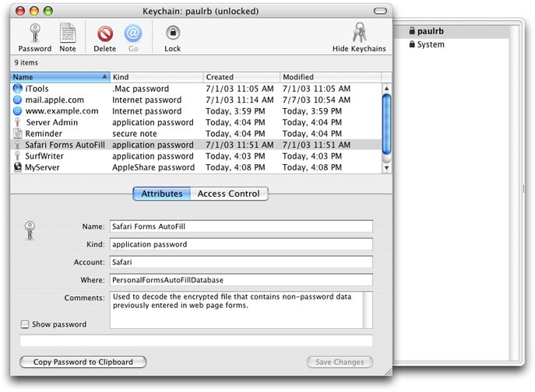Click the keychain list vertical scrollbar

[386, 124]
